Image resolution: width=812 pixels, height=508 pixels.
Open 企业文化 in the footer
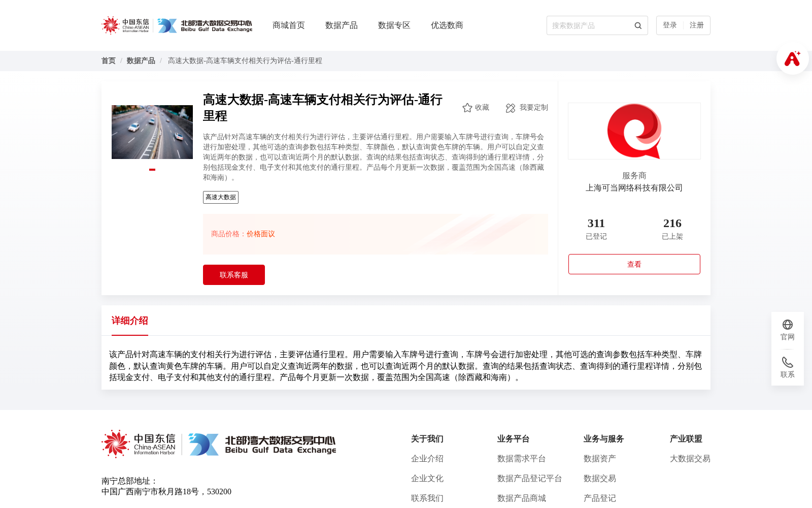[427, 479]
